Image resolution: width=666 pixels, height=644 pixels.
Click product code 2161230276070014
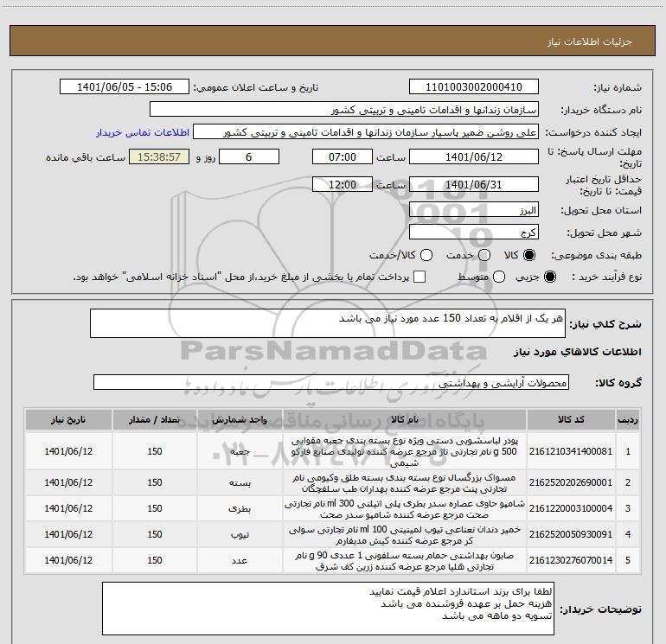[571, 560]
